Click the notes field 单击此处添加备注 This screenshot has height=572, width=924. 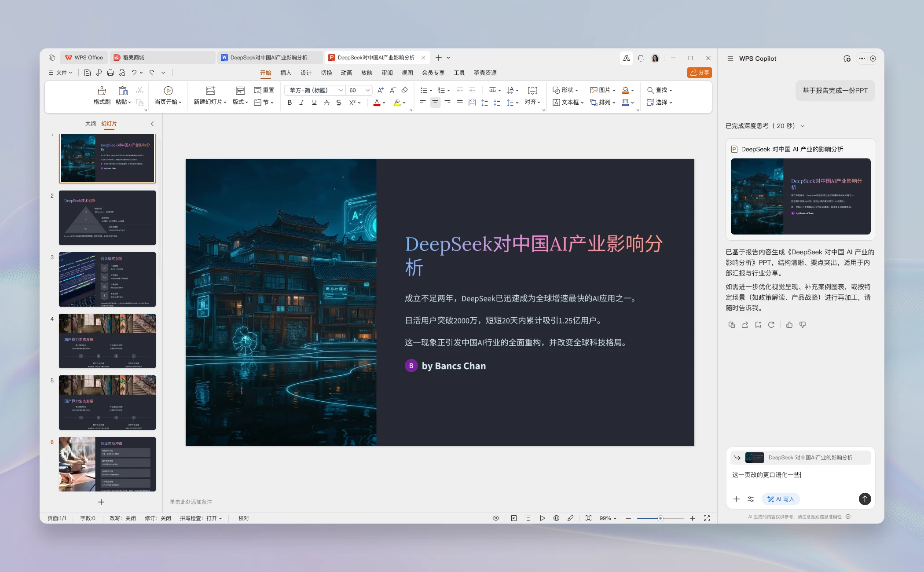click(191, 502)
